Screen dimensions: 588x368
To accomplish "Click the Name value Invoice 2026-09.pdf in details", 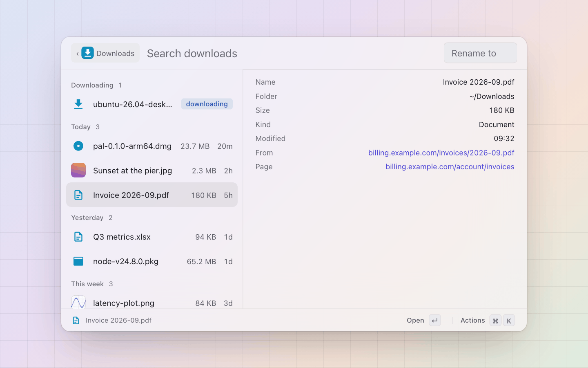I will [x=479, y=82].
